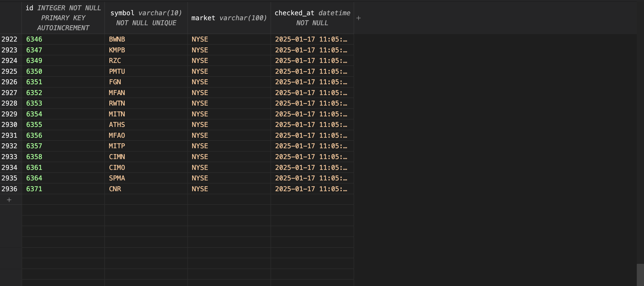Screen dimensions: 644x286
Task: Select symbol cell PMTU
Action: coord(146,71)
